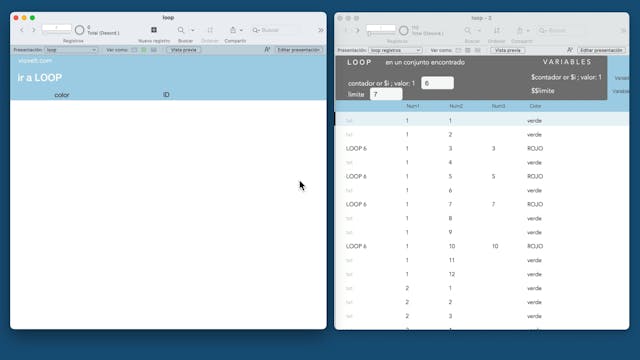
Task: Click the Editar presentación button in loop window
Action: click(x=298, y=50)
